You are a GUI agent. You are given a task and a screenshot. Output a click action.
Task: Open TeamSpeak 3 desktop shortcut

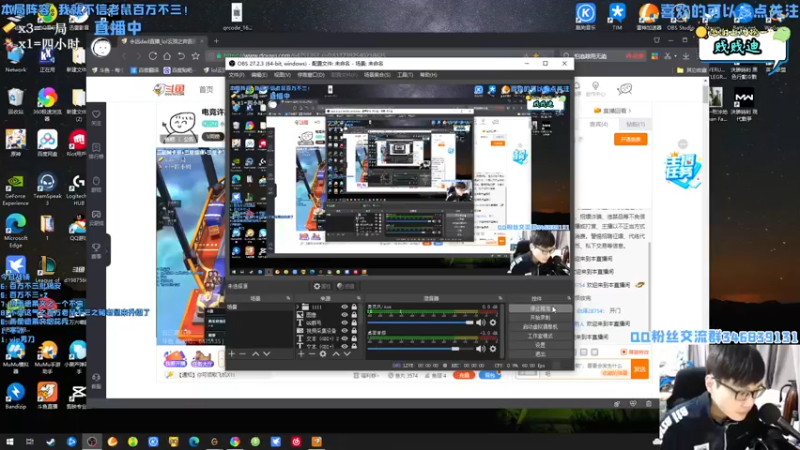click(x=47, y=189)
